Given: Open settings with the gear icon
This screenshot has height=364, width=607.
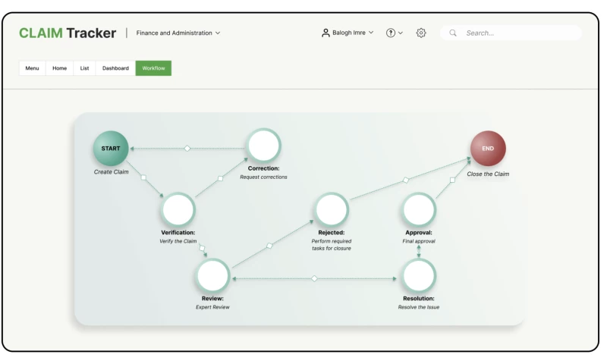Looking at the screenshot, I should point(421,33).
